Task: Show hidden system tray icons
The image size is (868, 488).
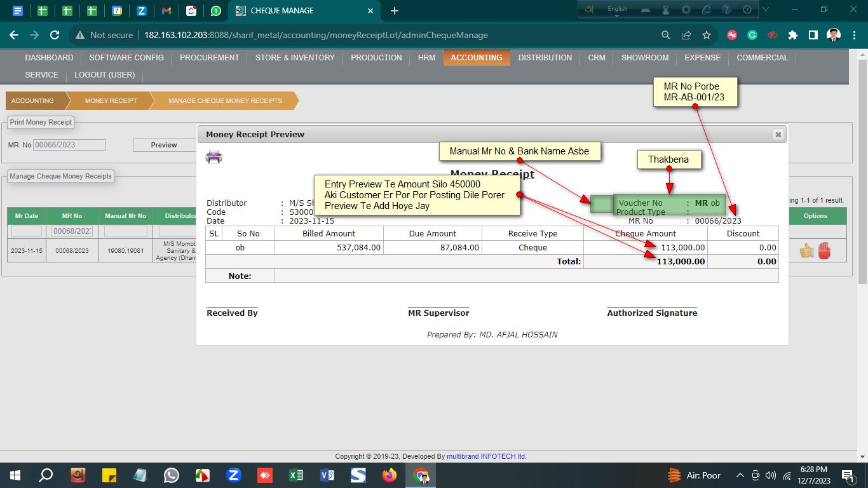Action: pos(740,475)
